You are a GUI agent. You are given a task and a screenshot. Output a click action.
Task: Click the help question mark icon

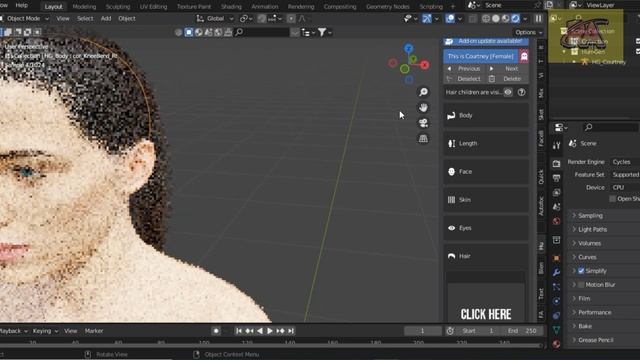[x=521, y=92]
